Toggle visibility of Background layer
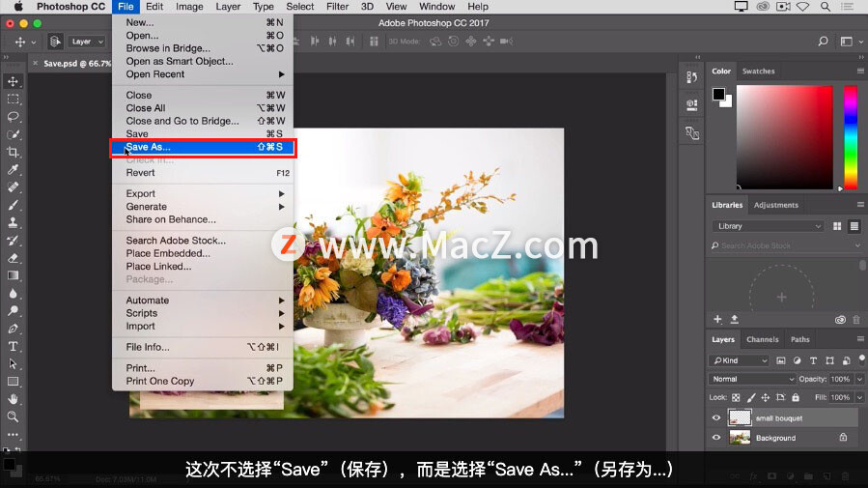Viewport: 868px width, 488px height. [716, 438]
